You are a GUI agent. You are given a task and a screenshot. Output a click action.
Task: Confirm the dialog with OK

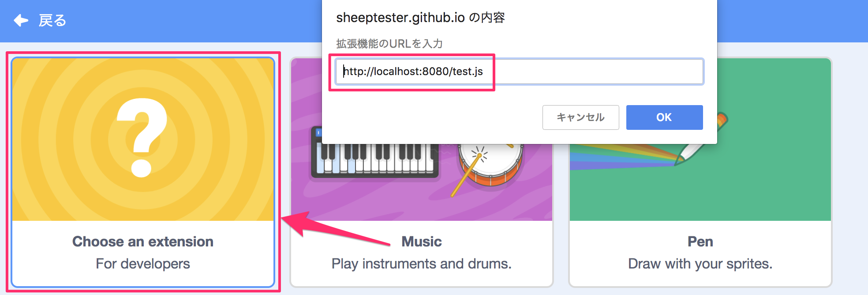point(664,117)
